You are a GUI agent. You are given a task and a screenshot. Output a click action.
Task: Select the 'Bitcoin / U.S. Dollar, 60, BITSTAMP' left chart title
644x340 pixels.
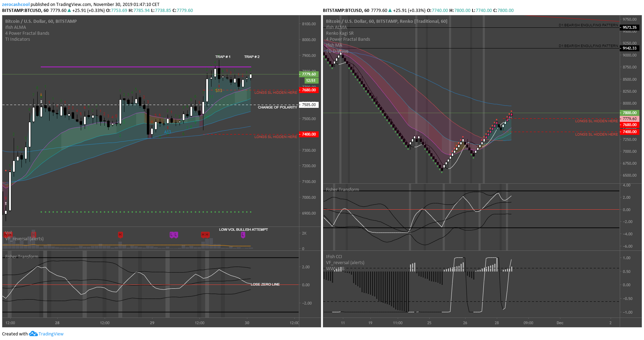(x=41, y=21)
